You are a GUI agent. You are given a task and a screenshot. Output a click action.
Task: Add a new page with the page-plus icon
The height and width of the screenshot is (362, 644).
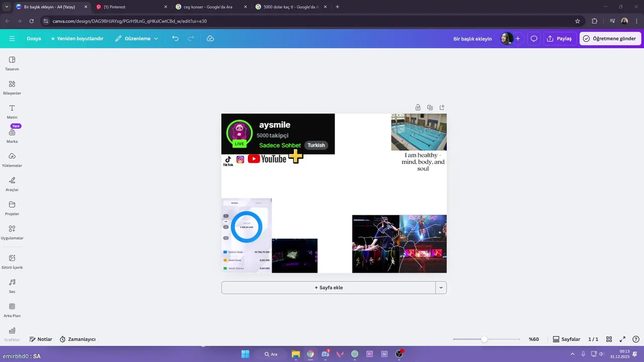point(442,108)
